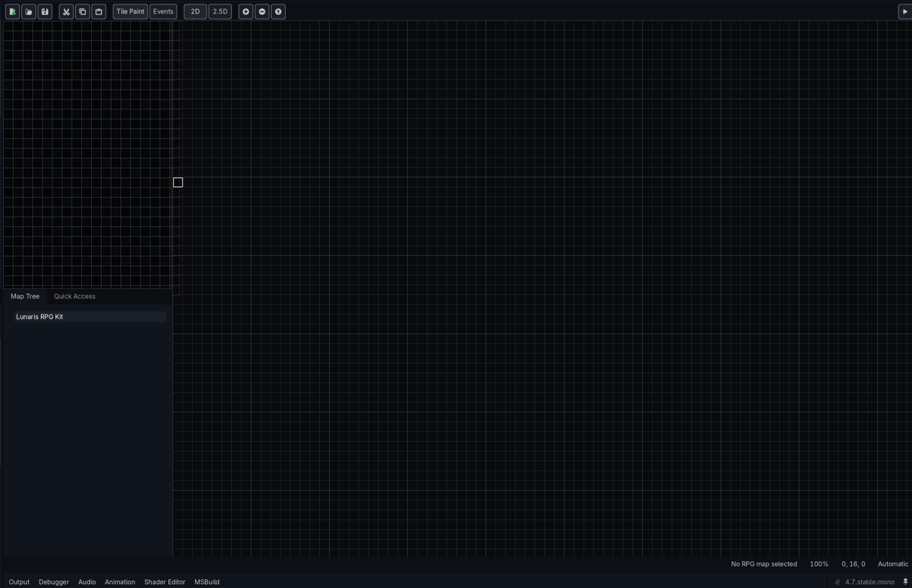Run the game with play button

point(904,11)
